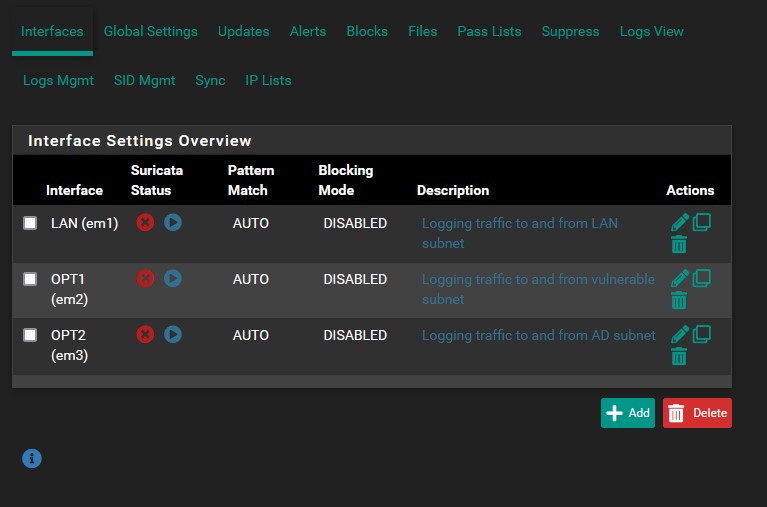Screen dimensions: 767x507
Task: Tick the checkbox for OPT1 (em2)
Action: click(30, 279)
